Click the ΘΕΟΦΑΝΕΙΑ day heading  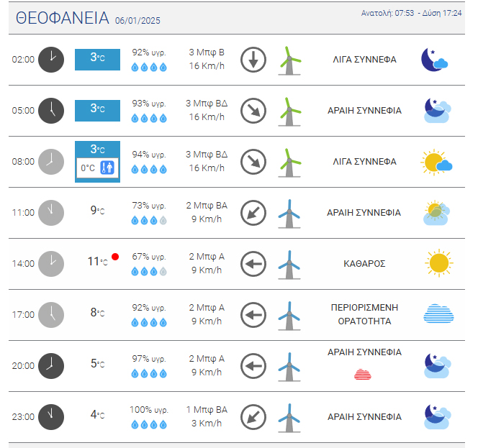click(x=63, y=19)
